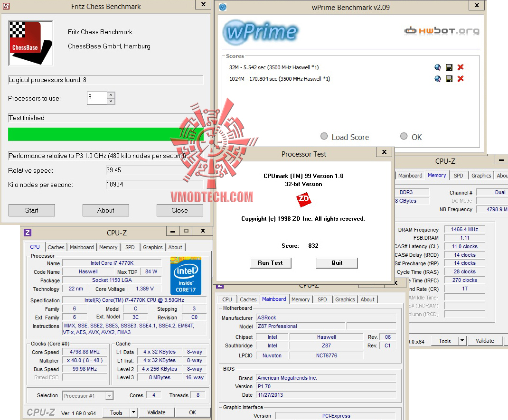Click Tools button in CPU-Z CPU window
The image size is (508, 420).
pyautogui.click(x=116, y=412)
